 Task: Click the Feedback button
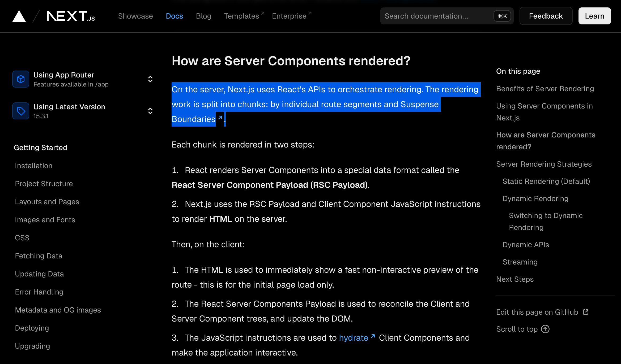coord(546,16)
